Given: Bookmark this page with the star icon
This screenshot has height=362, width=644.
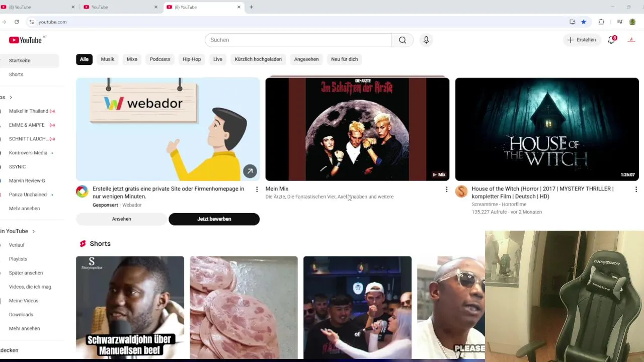Looking at the screenshot, I should [584, 22].
